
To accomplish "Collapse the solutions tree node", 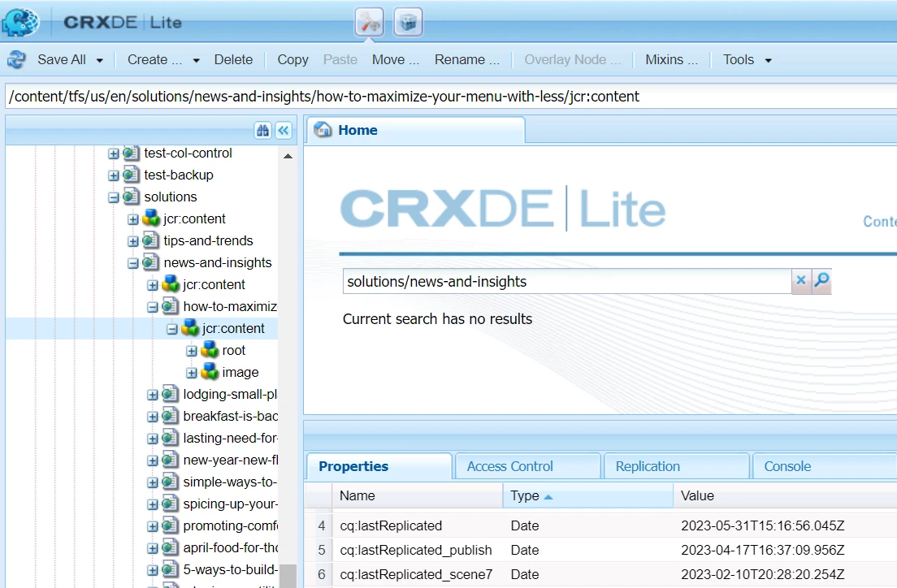I will pyautogui.click(x=114, y=197).
